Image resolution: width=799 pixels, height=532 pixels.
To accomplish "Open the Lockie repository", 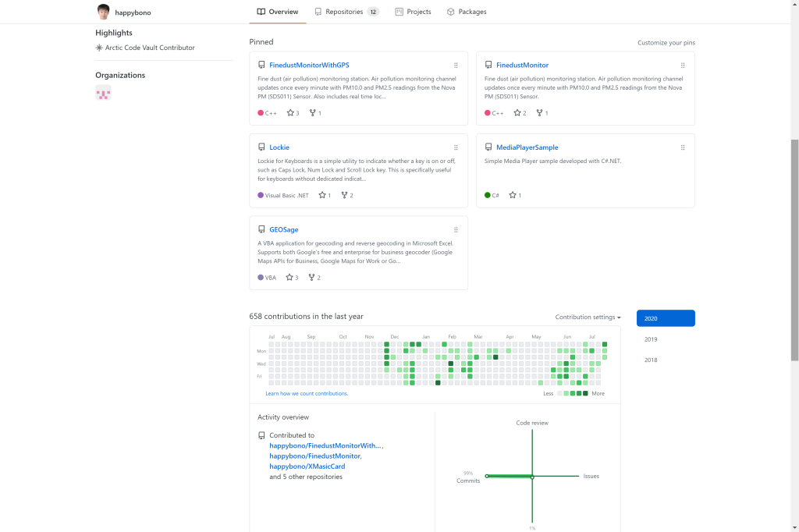I will [x=279, y=147].
